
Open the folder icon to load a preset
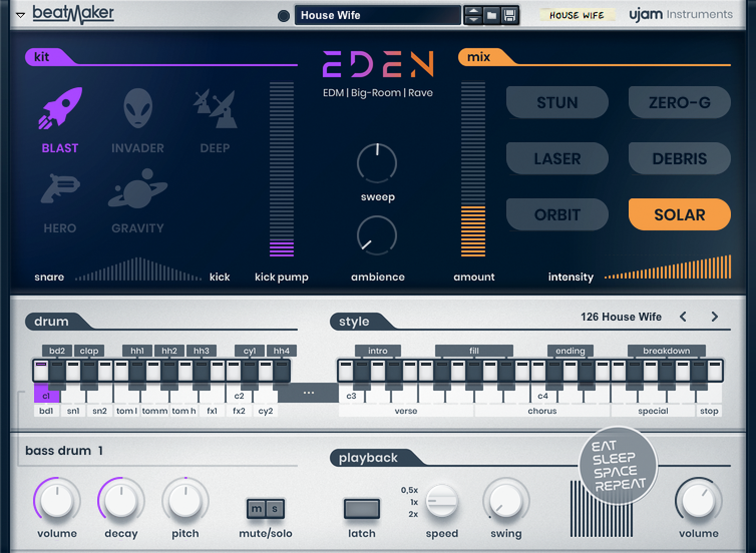point(492,15)
